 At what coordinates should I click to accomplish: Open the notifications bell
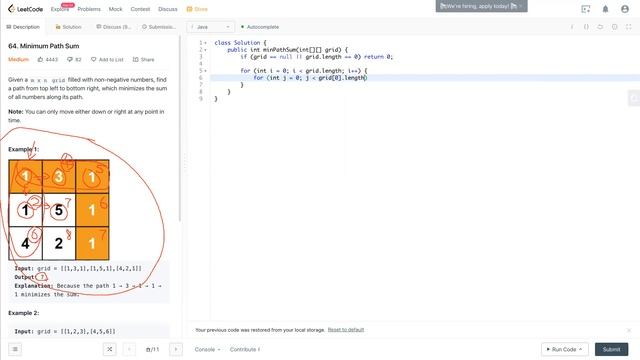point(605,9)
